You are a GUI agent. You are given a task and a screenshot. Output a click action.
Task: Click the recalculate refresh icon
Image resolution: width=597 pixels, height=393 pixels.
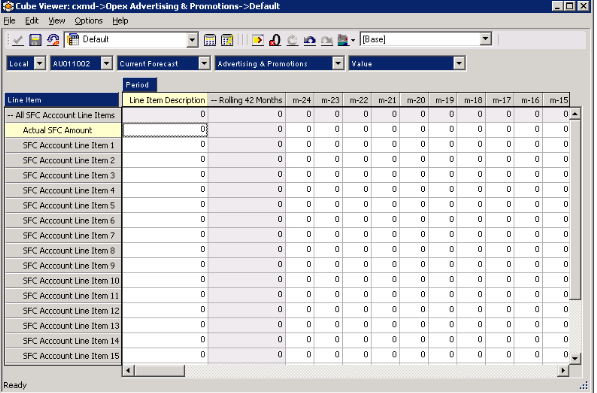click(53, 40)
